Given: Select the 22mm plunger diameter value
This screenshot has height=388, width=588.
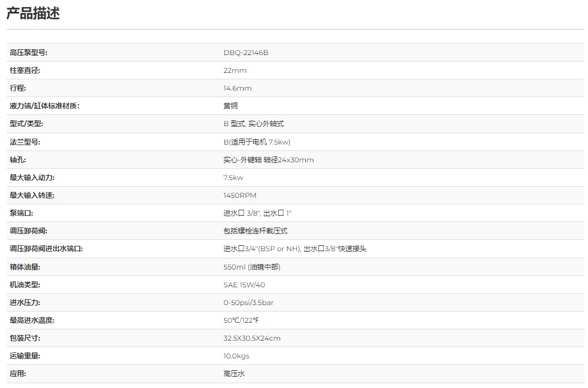Looking at the screenshot, I should [x=235, y=70].
